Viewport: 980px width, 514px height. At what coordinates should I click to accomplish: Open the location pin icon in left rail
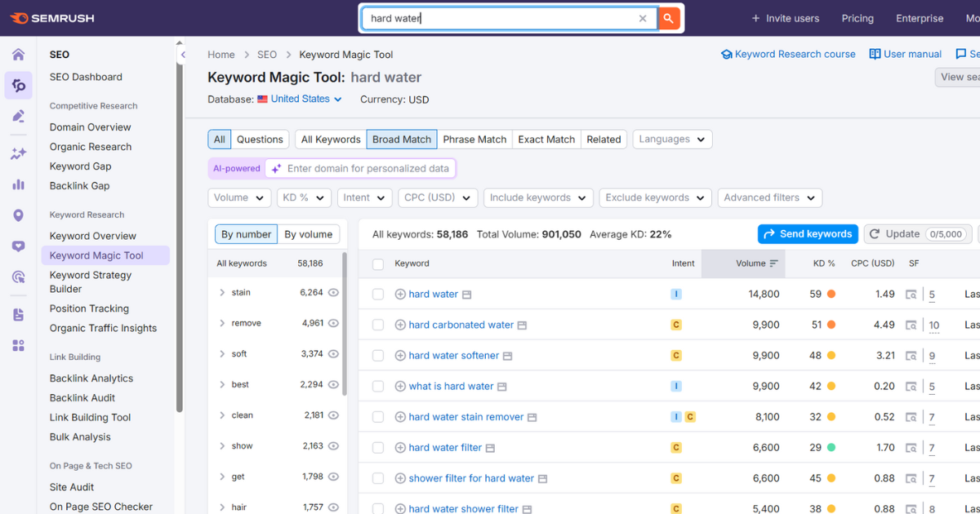click(18, 215)
